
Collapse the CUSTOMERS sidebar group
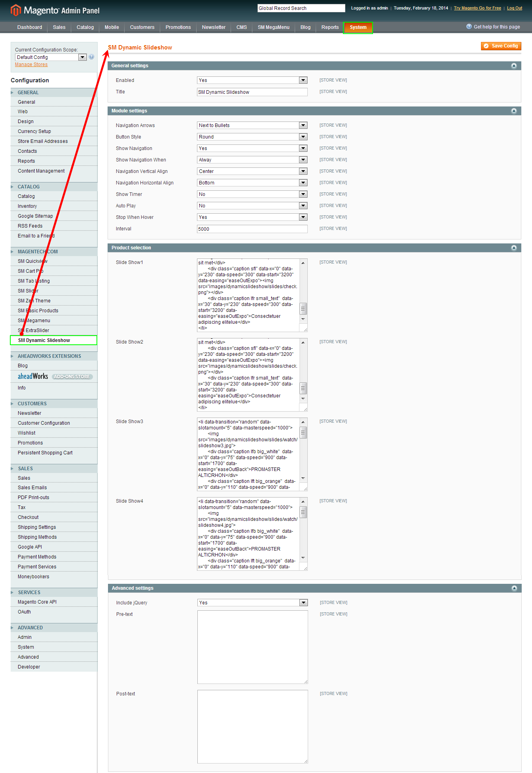(54, 404)
